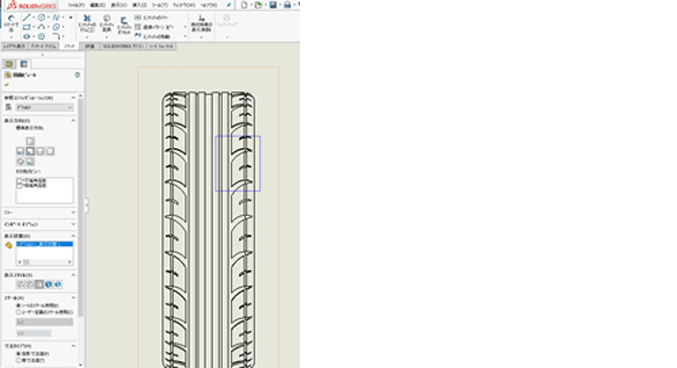Click the New document icon
Image resolution: width=677 pixels, height=368 pixels.
click(x=244, y=5)
